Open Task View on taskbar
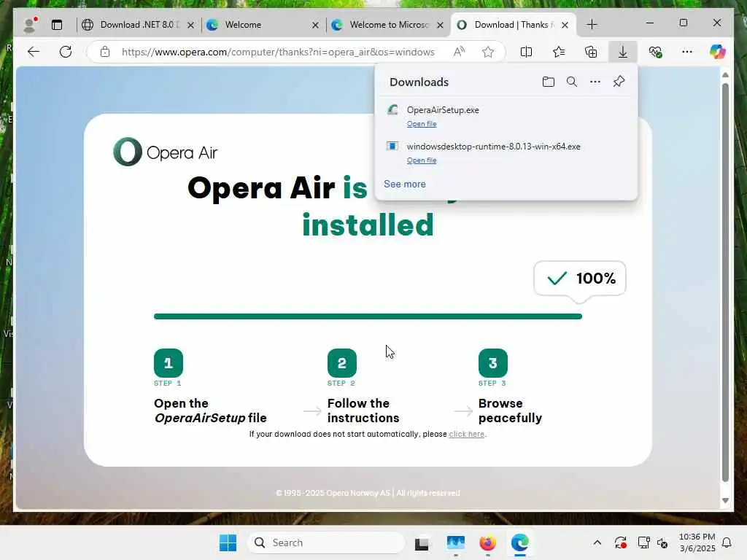The image size is (747, 560). pos(422,542)
